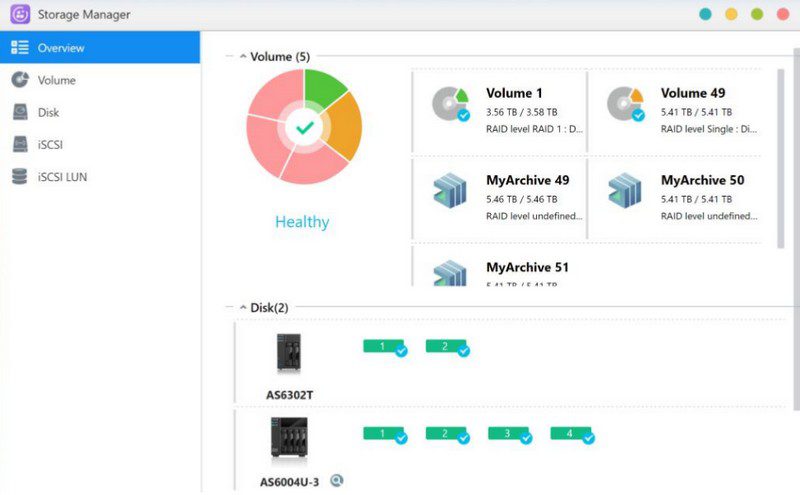Image resolution: width=800 pixels, height=495 pixels.
Task: Click the MyArchive 49 title
Action: coord(528,180)
